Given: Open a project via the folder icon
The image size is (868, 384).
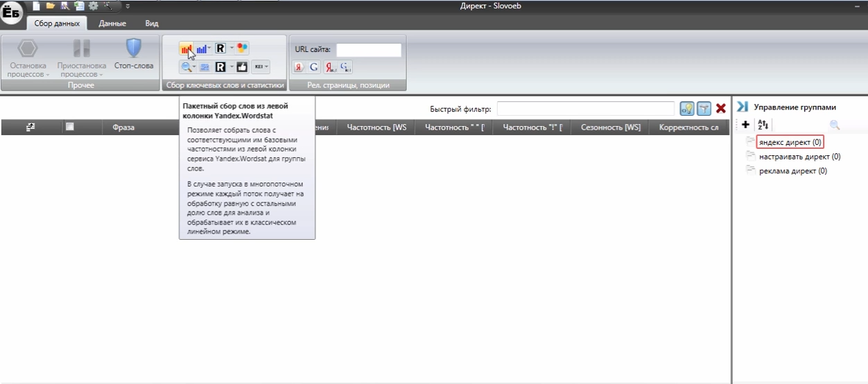Looking at the screenshot, I should click(x=51, y=6).
